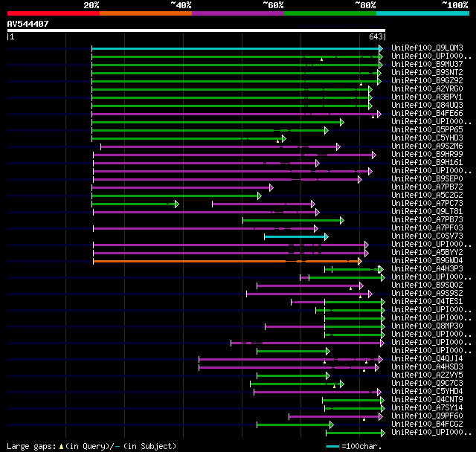This screenshot has height=452, width=476.
Task: Open hit UniRef100_Q9LQM3
Action: 427,48
